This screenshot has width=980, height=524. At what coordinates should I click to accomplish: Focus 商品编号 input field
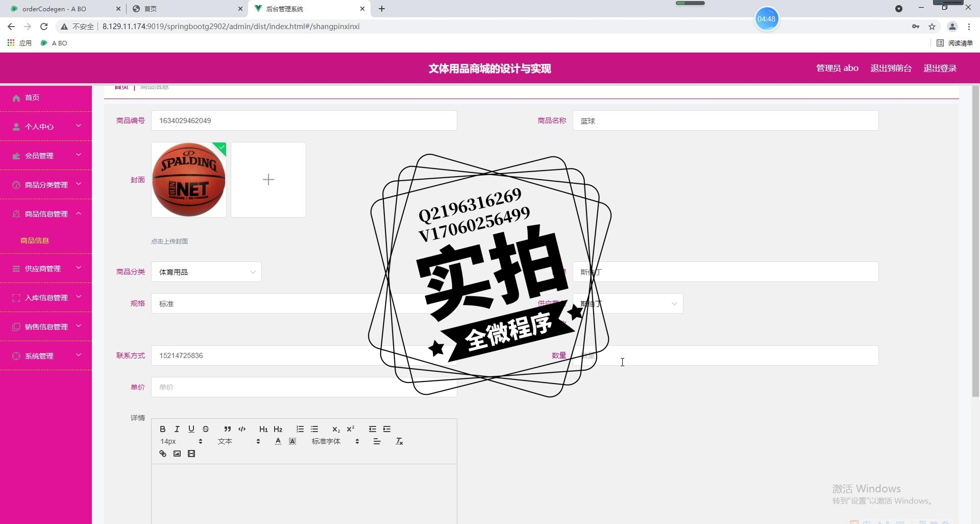coord(304,121)
